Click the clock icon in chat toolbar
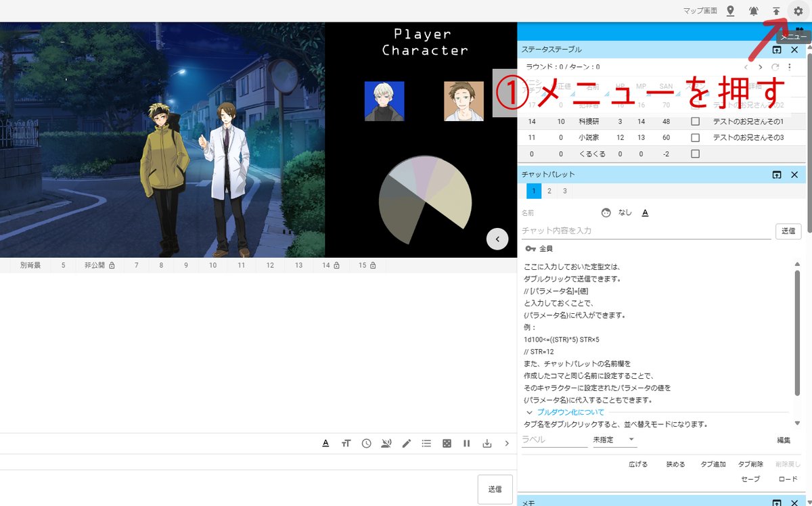This screenshot has height=506, width=812. coord(366,444)
